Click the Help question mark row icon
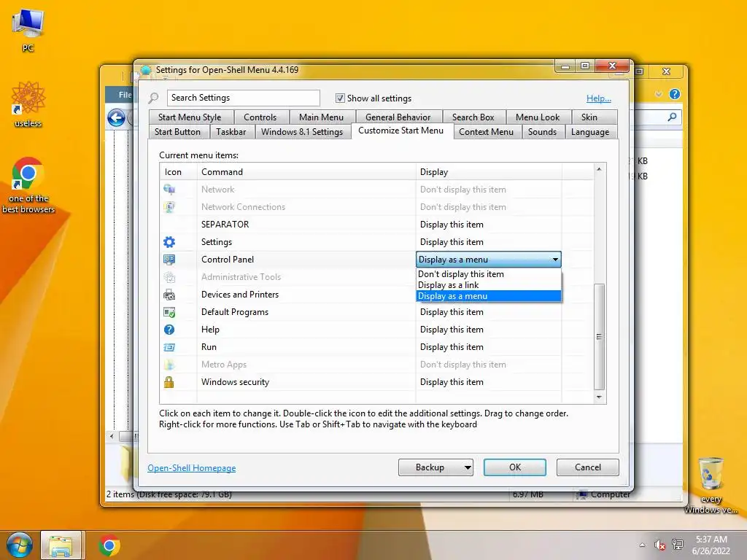This screenshot has width=747, height=560. coord(169,330)
